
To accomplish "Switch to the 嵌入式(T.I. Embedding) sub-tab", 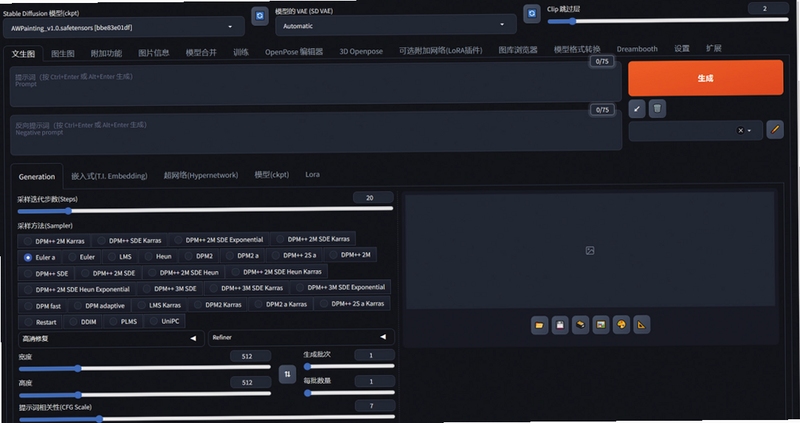I will tap(109, 176).
